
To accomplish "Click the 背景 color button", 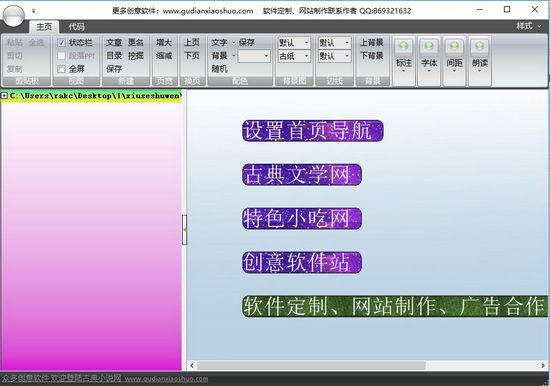I will [x=219, y=55].
